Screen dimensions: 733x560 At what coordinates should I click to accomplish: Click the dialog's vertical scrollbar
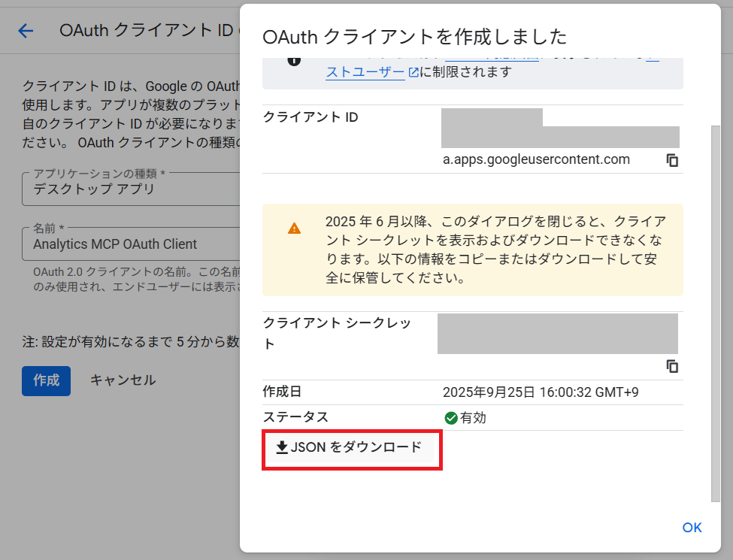714,301
